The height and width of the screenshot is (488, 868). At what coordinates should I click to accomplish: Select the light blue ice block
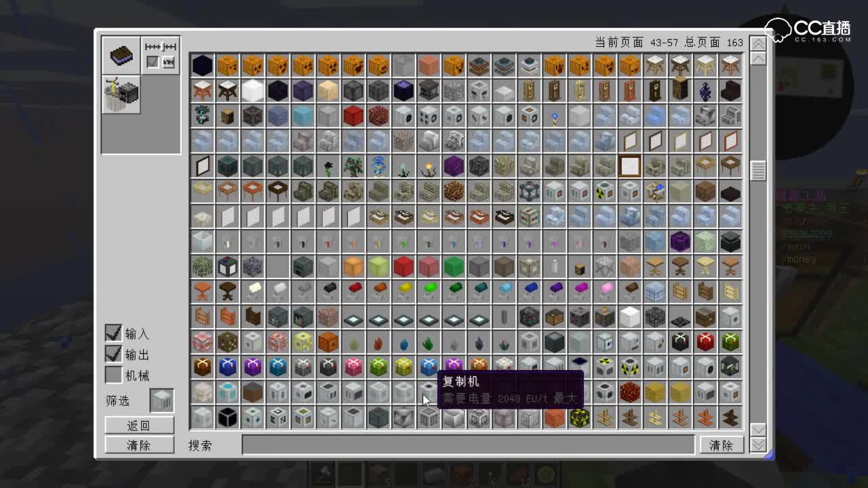click(x=302, y=115)
